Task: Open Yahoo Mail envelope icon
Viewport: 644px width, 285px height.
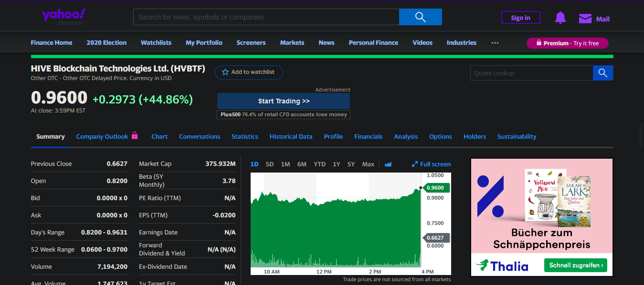Action: (585, 19)
